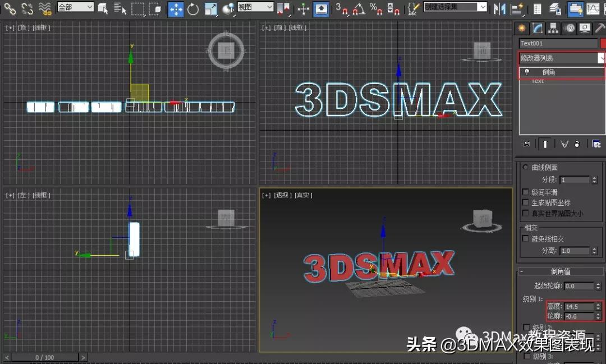Image resolution: width=606 pixels, height=364 pixels.
Task: Click the Select and Place icon
Action: click(x=228, y=8)
